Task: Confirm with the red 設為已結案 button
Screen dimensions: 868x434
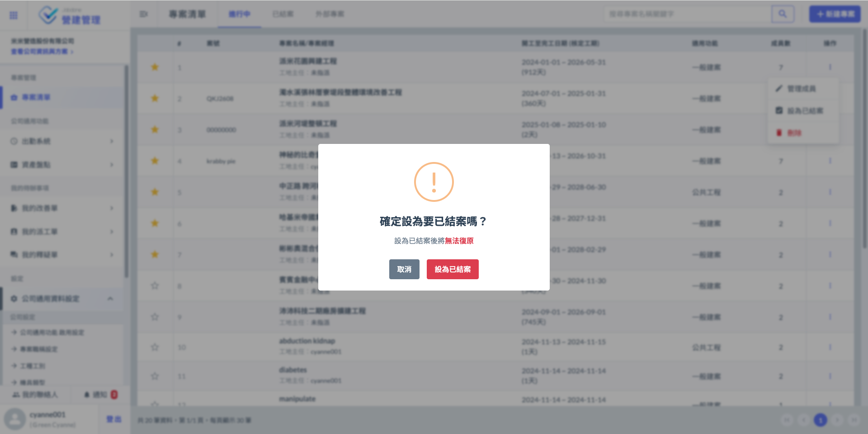Action: [453, 269]
